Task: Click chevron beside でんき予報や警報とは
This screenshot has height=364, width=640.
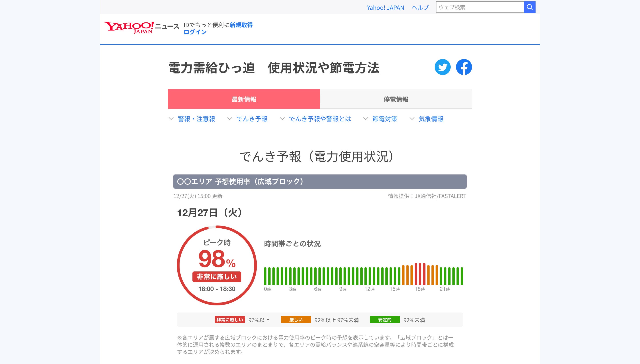Action: pos(282,119)
